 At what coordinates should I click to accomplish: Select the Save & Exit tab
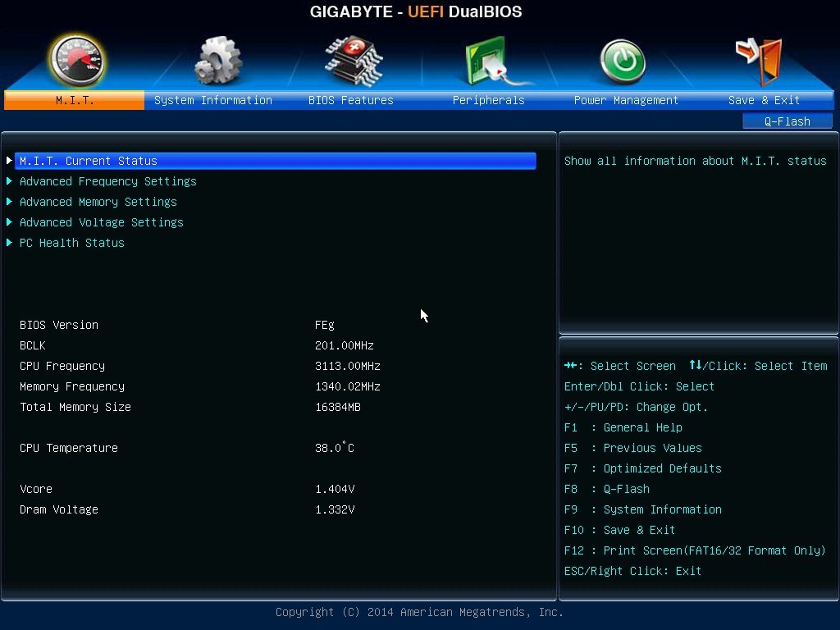coord(764,100)
